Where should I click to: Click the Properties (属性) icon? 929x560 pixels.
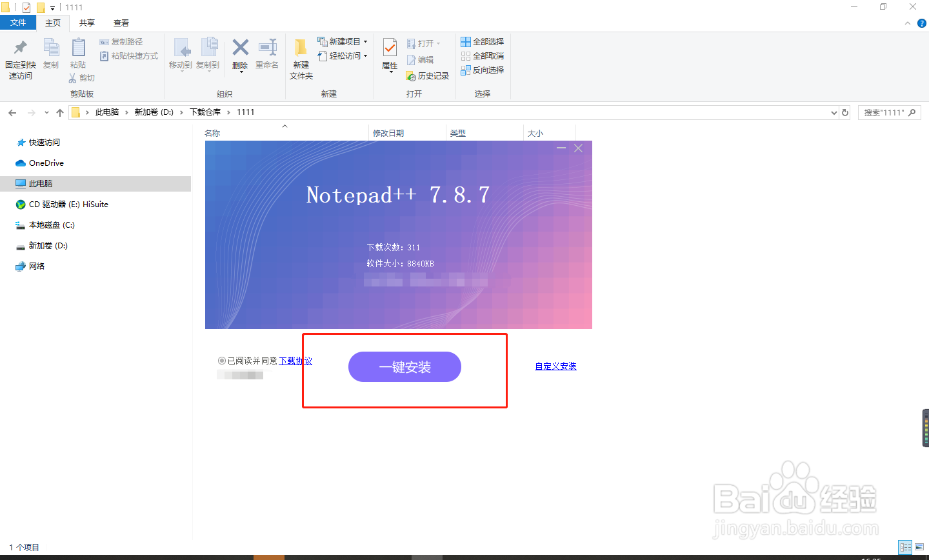point(390,48)
